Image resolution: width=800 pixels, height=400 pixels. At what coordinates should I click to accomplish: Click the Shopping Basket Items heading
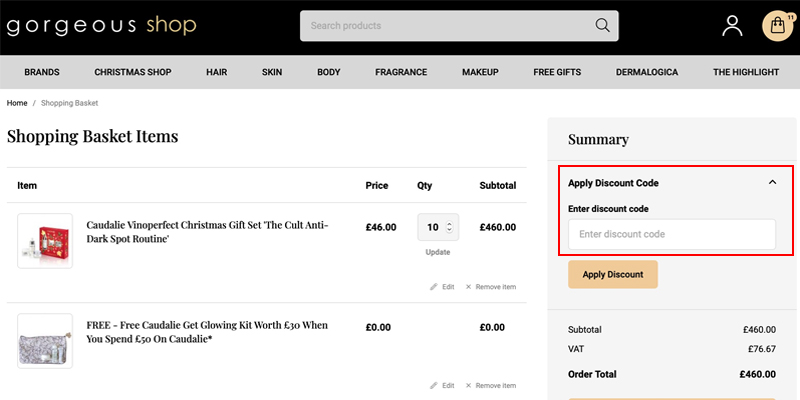(x=92, y=136)
